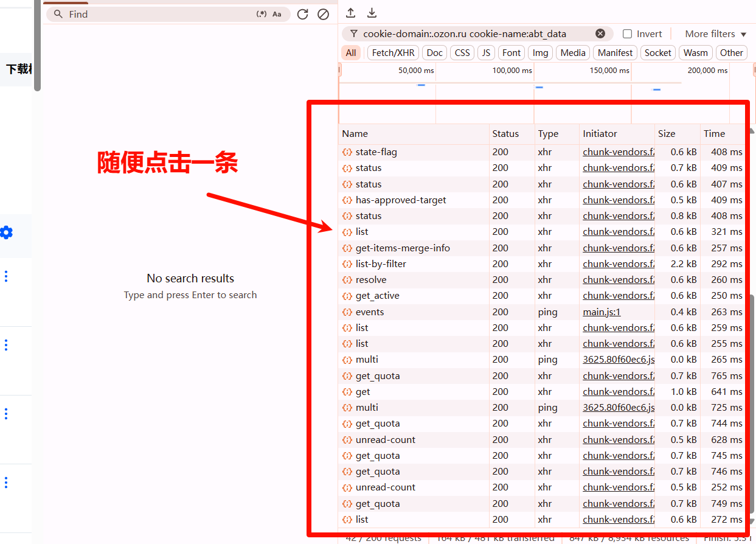Viewport: 756px width, 544px height.
Task: Click the 100,000 ms timeline marker
Action: coord(512,71)
